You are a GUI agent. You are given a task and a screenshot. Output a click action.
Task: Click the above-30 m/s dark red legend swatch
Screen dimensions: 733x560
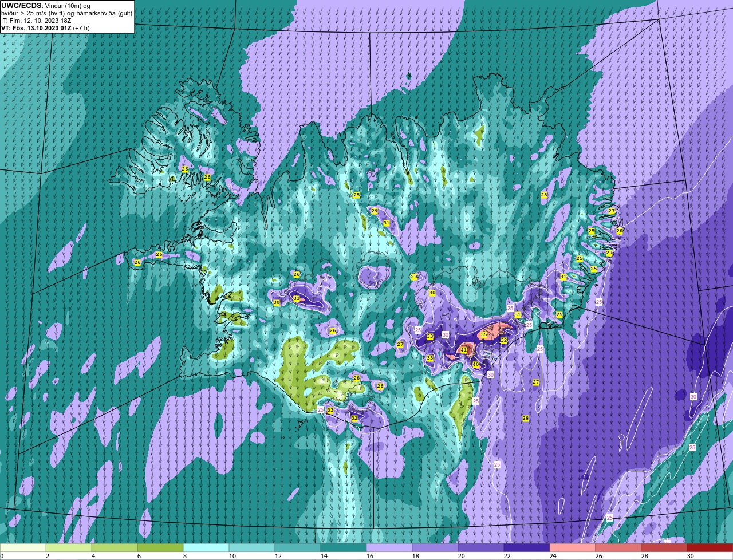[710, 548]
